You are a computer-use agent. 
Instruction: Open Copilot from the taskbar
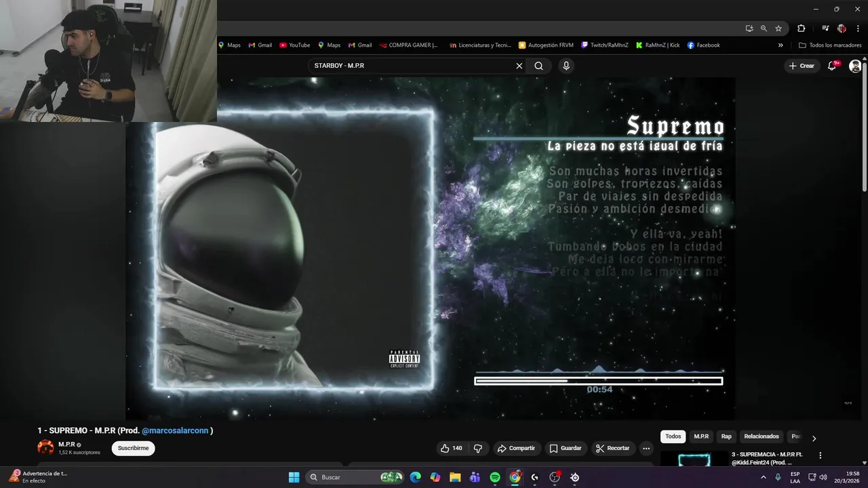coord(435,477)
